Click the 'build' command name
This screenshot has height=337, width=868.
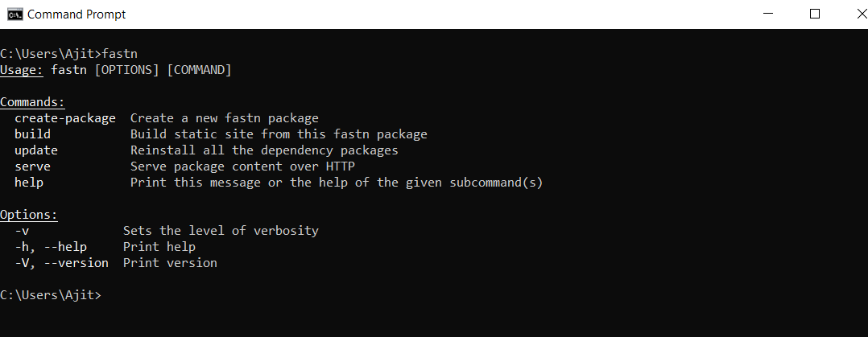coord(32,134)
